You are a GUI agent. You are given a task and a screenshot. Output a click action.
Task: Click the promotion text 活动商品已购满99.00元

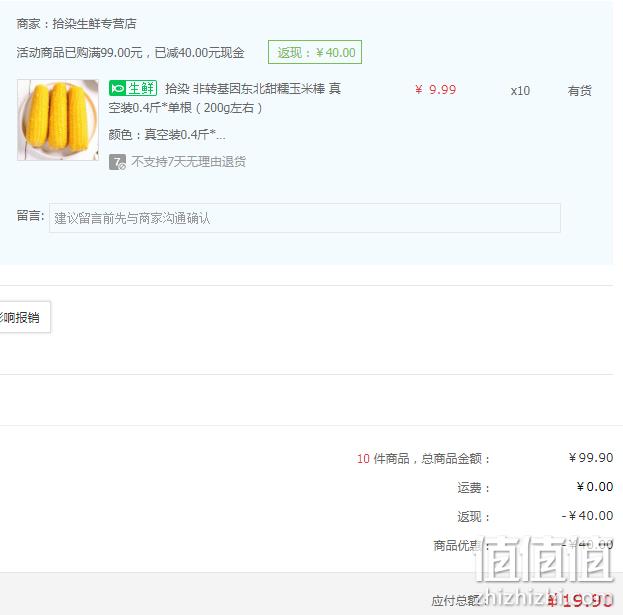pos(79,52)
